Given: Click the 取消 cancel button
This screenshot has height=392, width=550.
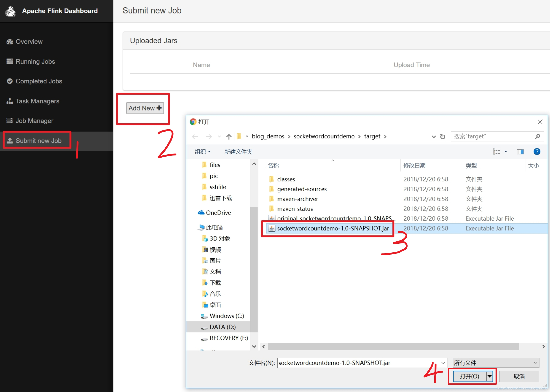Looking at the screenshot, I should click(519, 376).
